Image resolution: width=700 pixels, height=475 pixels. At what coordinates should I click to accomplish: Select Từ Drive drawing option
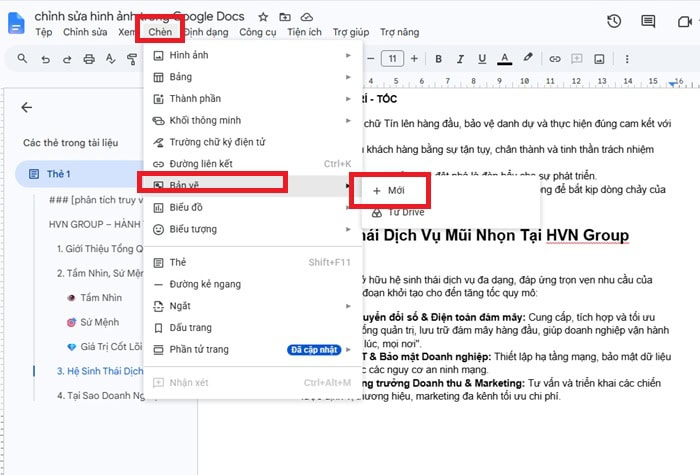[x=451, y=212]
